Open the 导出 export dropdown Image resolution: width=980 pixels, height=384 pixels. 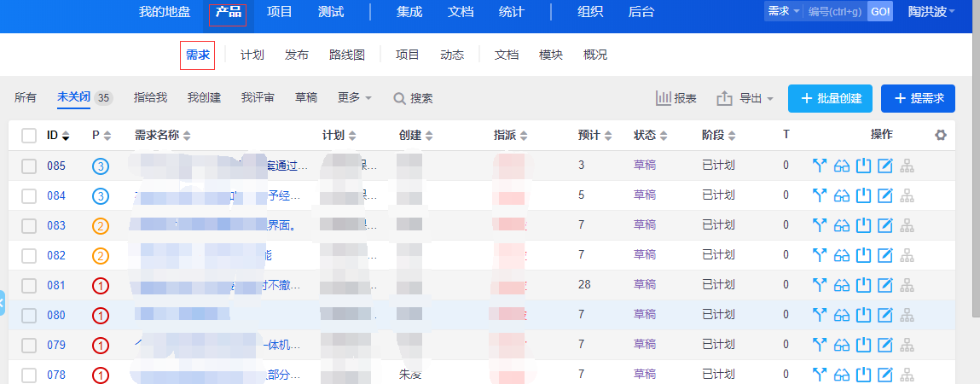pos(745,98)
